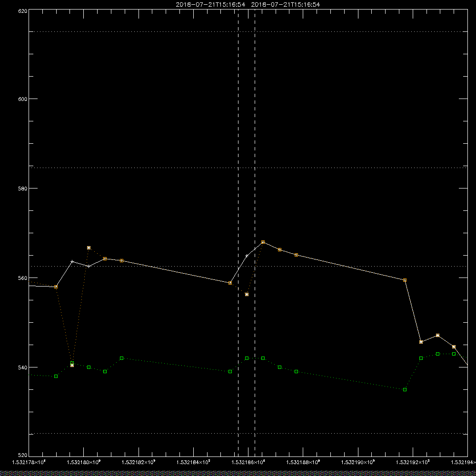The image size is (476, 476).
Task: Click the left 2018-07-21T15:16:54 title timestamp
Action: (211, 5)
